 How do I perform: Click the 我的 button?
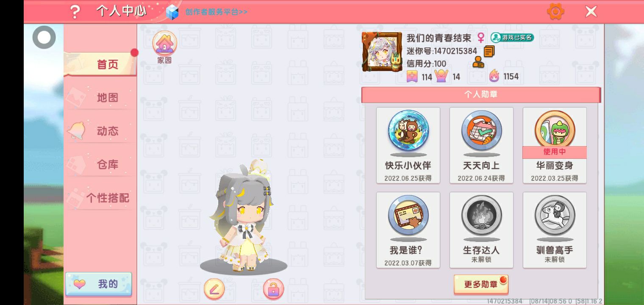pos(99,284)
